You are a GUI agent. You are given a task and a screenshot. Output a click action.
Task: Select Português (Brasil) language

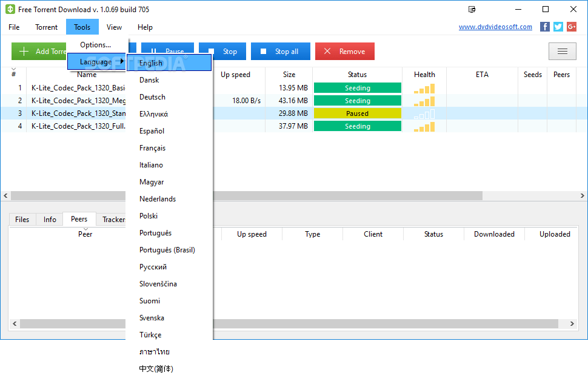point(169,250)
